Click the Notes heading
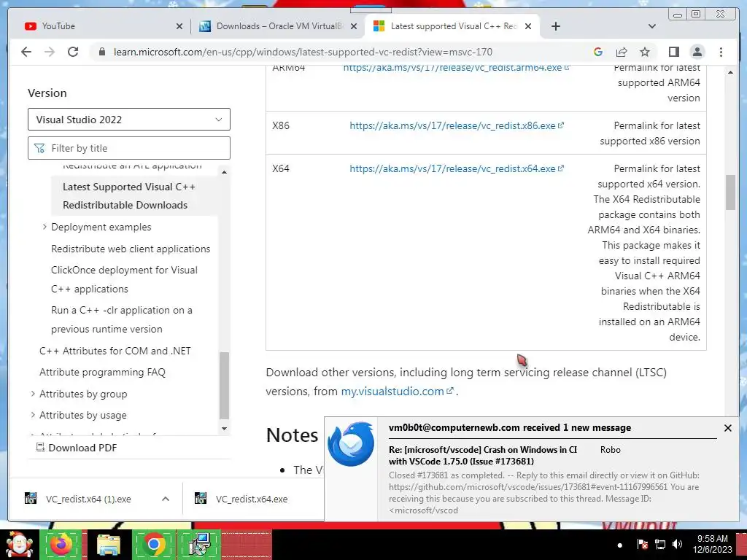Viewport: 747px width, 560px height. (292, 435)
